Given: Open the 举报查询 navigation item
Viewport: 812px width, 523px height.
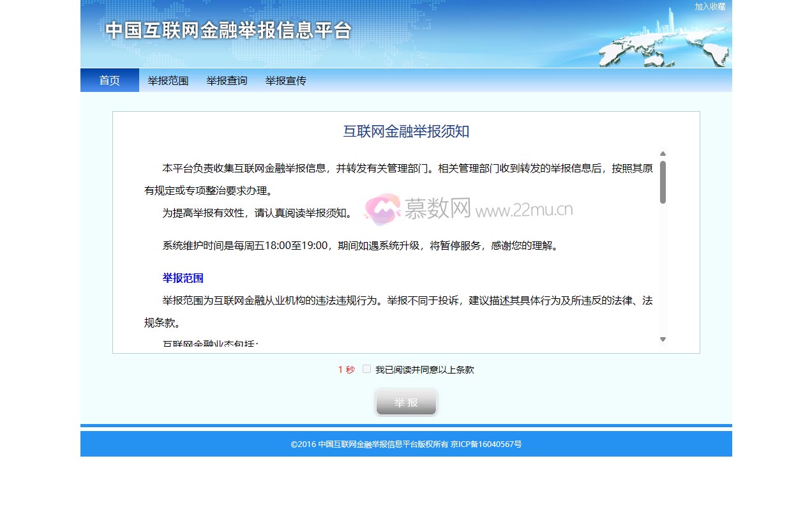Looking at the screenshot, I should point(227,80).
